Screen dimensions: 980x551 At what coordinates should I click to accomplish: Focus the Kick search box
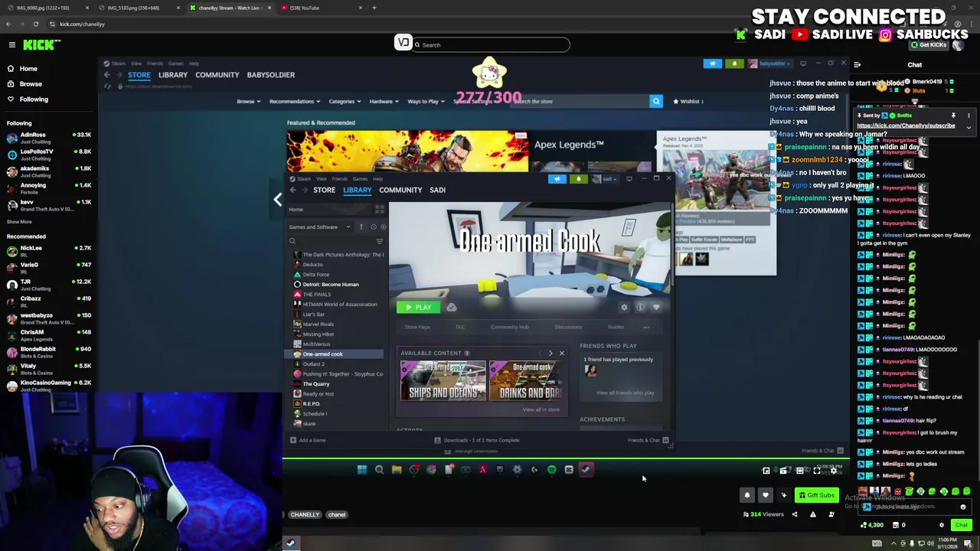[x=490, y=44]
